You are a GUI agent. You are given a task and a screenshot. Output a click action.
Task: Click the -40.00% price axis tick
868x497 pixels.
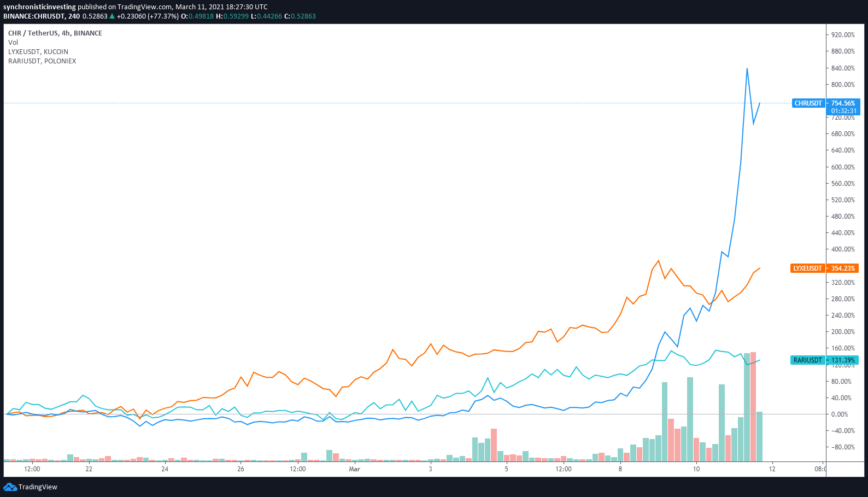842,431
